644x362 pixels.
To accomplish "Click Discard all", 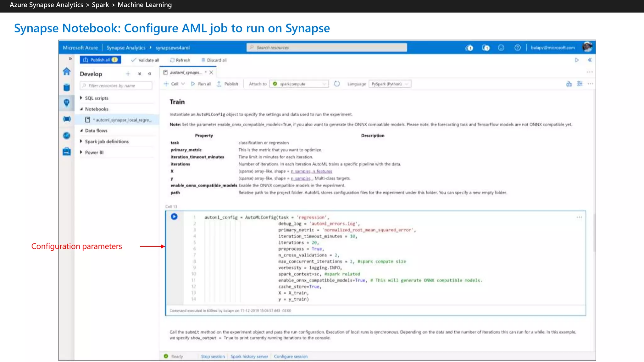I will point(214,60).
